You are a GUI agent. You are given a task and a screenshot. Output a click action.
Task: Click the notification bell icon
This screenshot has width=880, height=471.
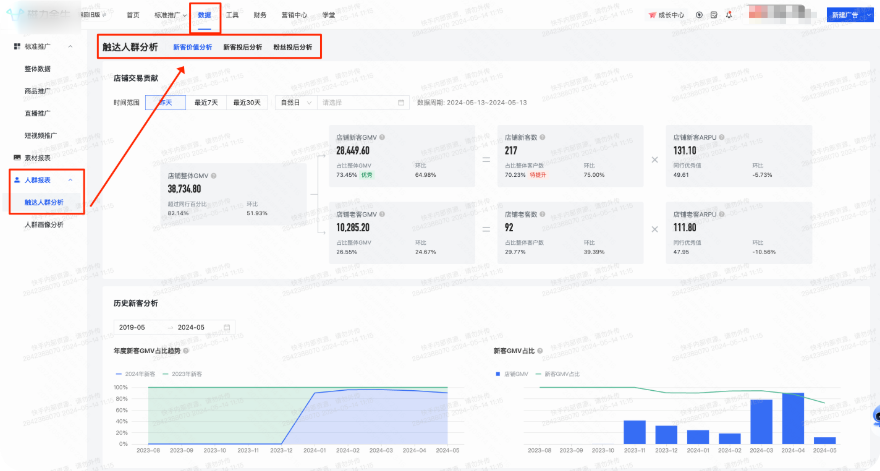click(728, 15)
